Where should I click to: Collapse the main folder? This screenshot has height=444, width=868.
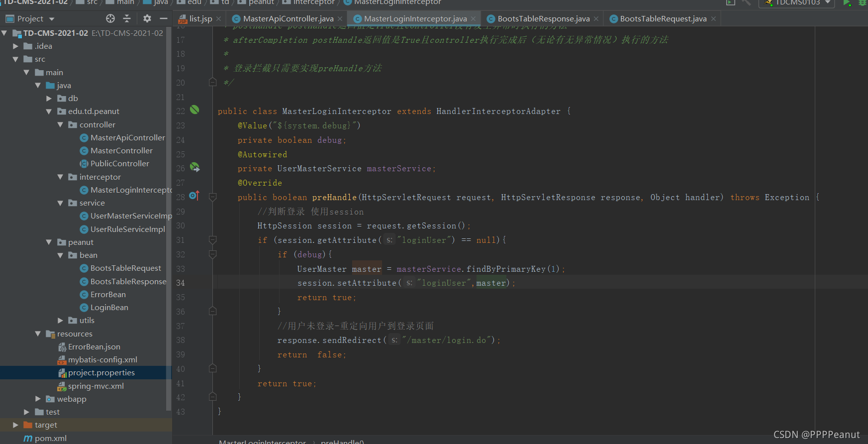26,72
